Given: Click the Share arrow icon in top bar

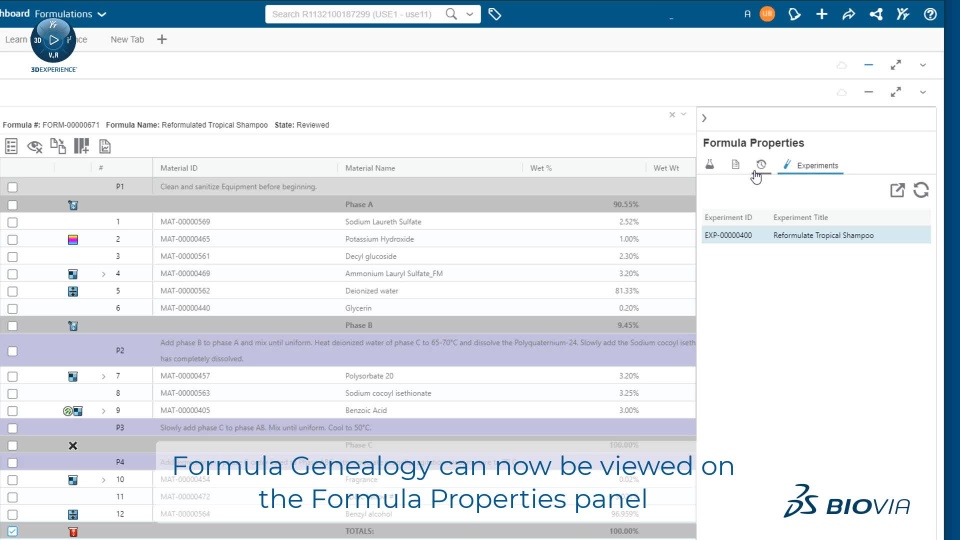Looking at the screenshot, I should [x=849, y=14].
